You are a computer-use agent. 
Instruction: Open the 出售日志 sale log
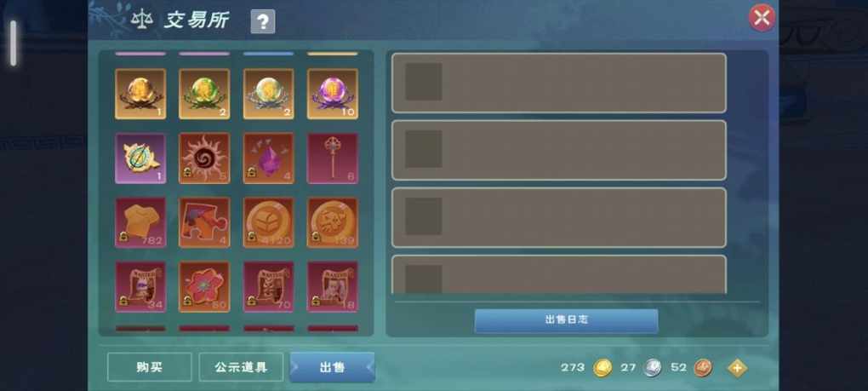tap(566, 320)
